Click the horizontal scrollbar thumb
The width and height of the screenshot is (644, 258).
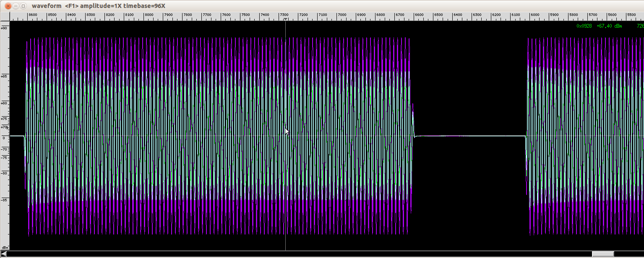603,254
